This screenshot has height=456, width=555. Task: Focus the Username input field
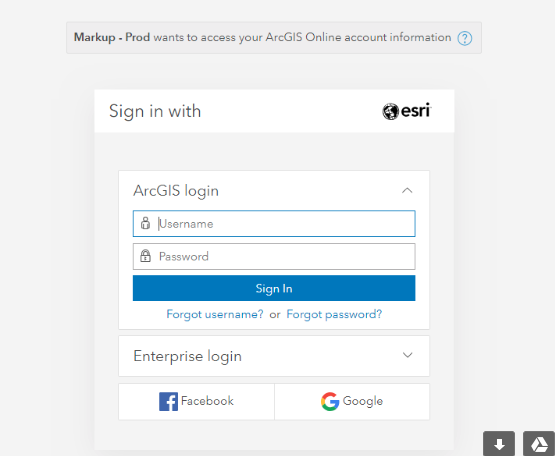pyautogui.click(x=274, y=224)
